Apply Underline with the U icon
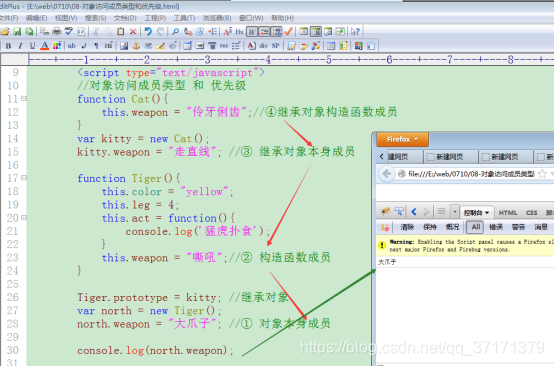554x366 pixels. [x=33, y=46]
